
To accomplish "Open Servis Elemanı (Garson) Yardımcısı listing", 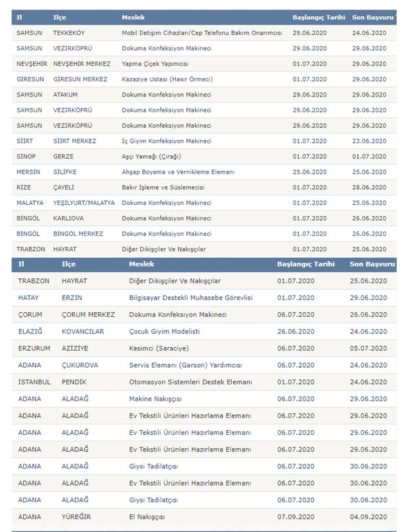I will pos(185,365).
